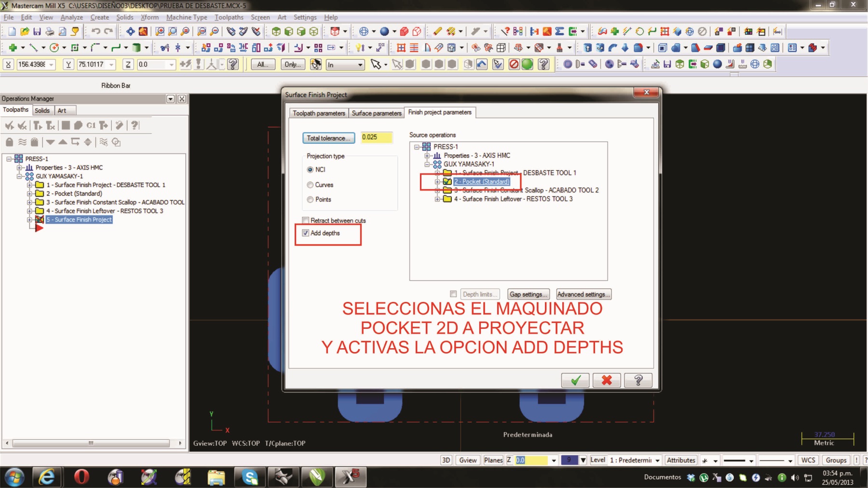
Task: Click the Regenerate all selected operations icon
Action: click(38, 125)
